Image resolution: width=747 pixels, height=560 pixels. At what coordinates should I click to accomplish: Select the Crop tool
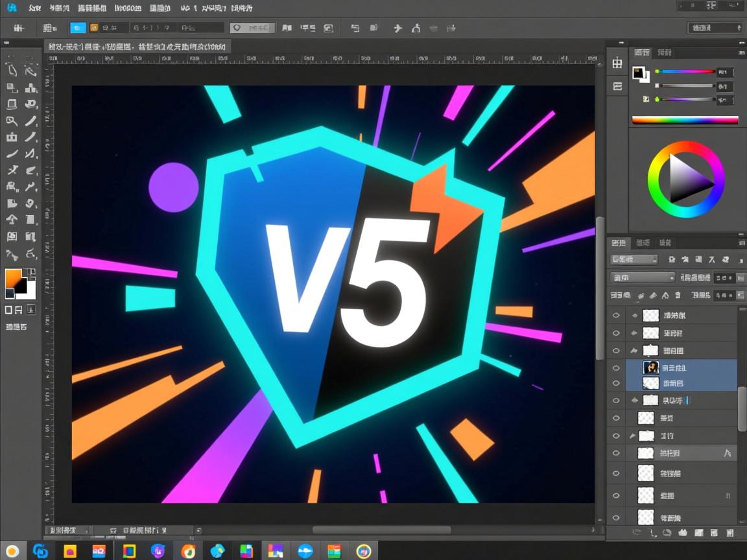coord(12,104)
